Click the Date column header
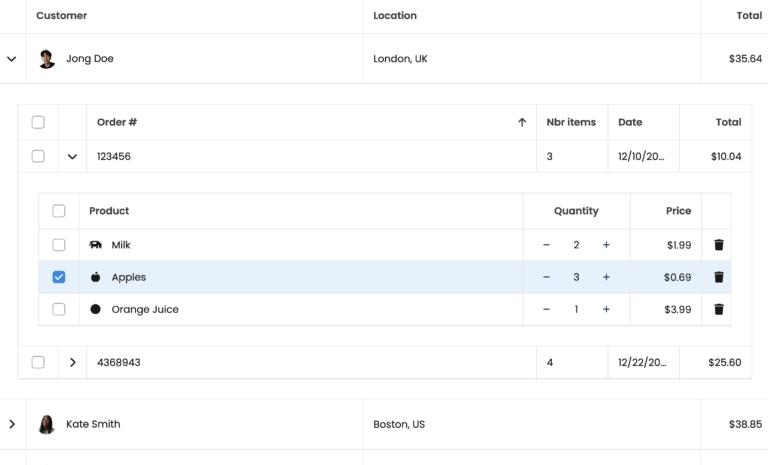This screenshot has width=768, height=465. pyautogui.click(x=630, y=122)
